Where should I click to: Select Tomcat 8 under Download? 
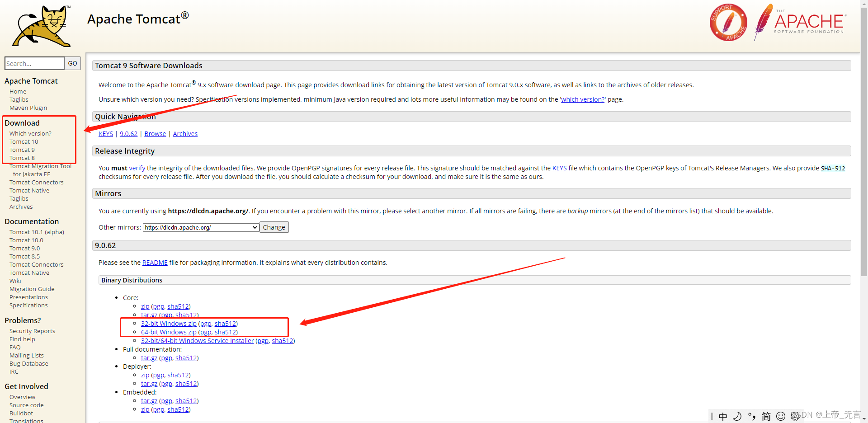click(x=22, y=158)
